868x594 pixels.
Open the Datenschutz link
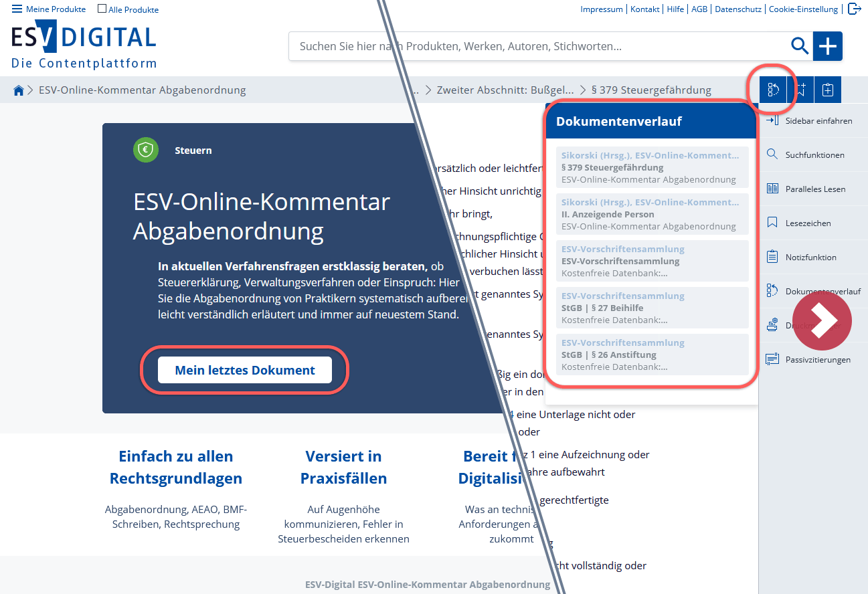(738, 9)
